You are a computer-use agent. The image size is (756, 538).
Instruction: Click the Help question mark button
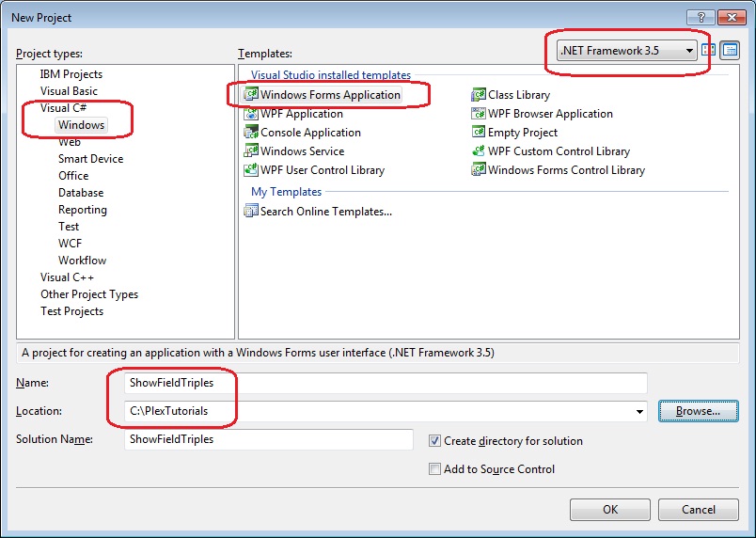click(x=701, y=17)
